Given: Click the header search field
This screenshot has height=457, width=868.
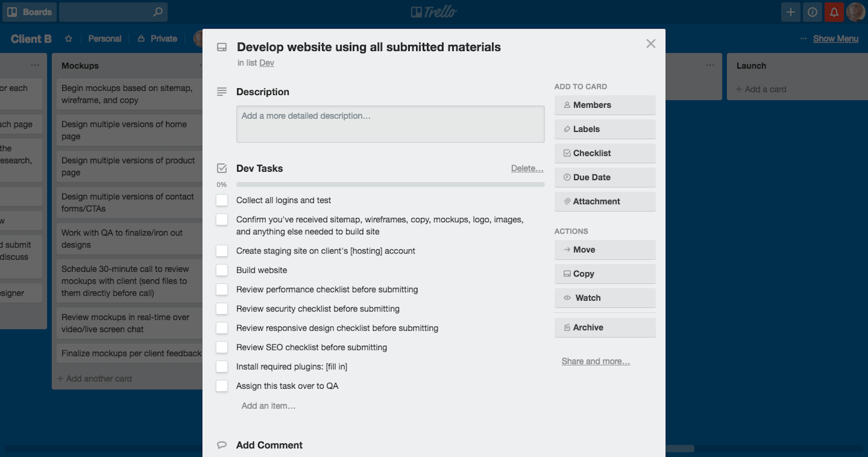Looking at the screenshot, I should click(113, 12).
